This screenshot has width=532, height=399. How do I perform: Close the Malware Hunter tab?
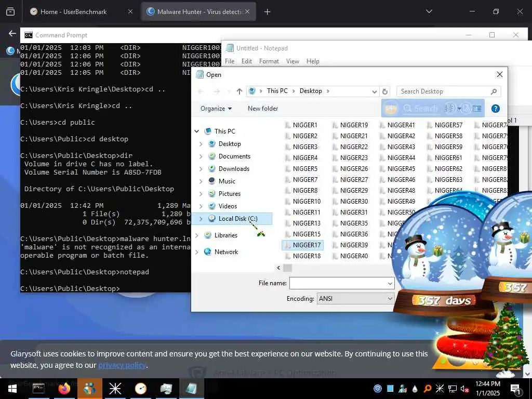(248, 11)
